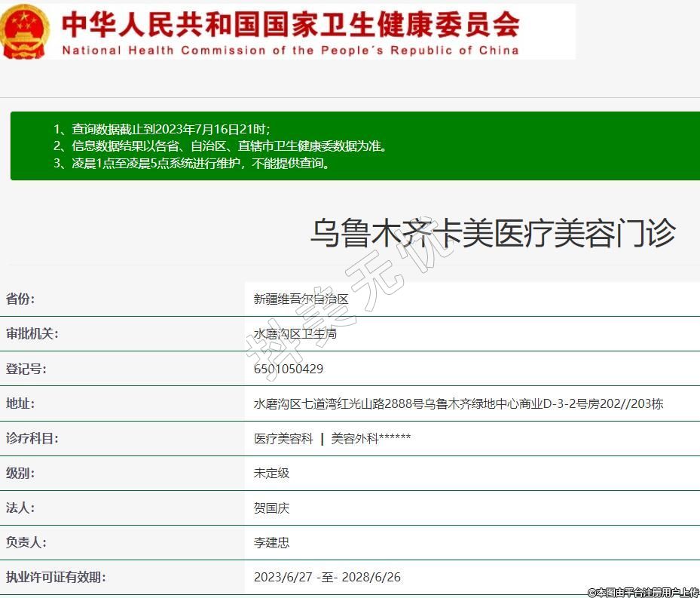Image resolution: width=700 pixels, height=598 pixels.
Task: Click the 美容外科 department text
Action: point(371,438)
